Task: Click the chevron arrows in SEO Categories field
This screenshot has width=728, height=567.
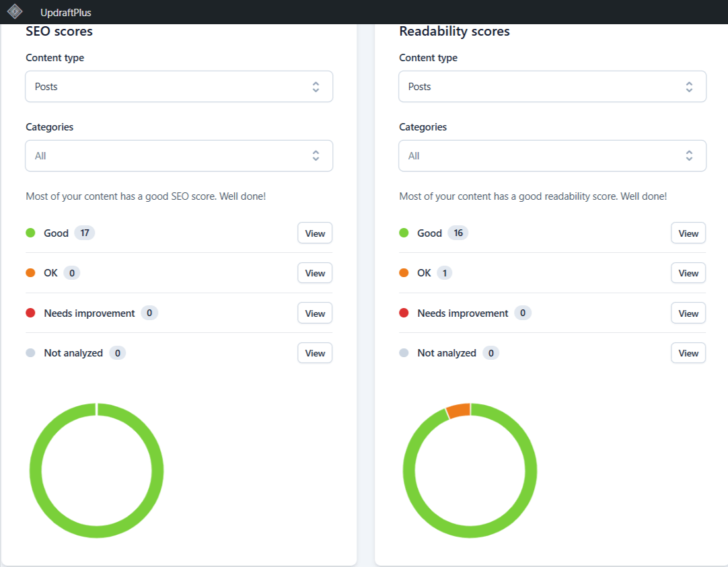Action: [x=316, y=155]
